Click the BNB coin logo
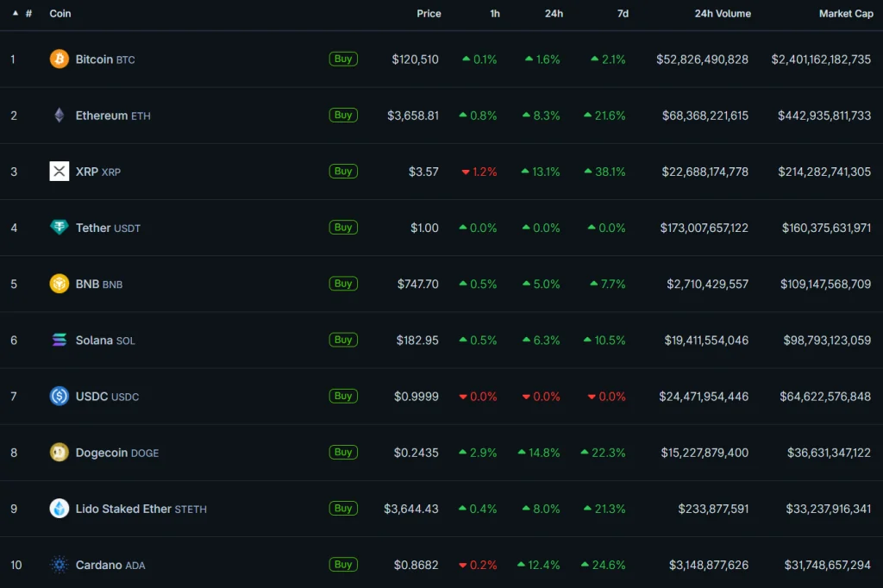Screen dimensions: 883x588 click(x=59, y=284)
